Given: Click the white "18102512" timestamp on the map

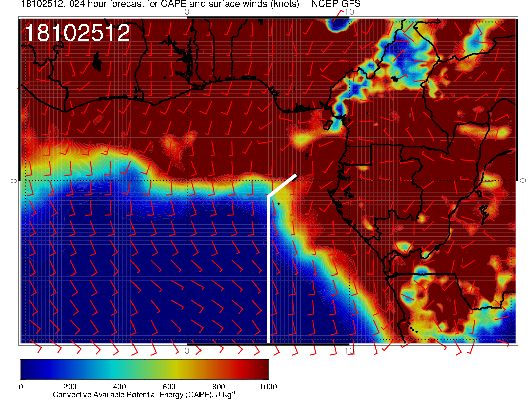Looking at the screenshot, I should pyautogui.click(x=77, y=33).
